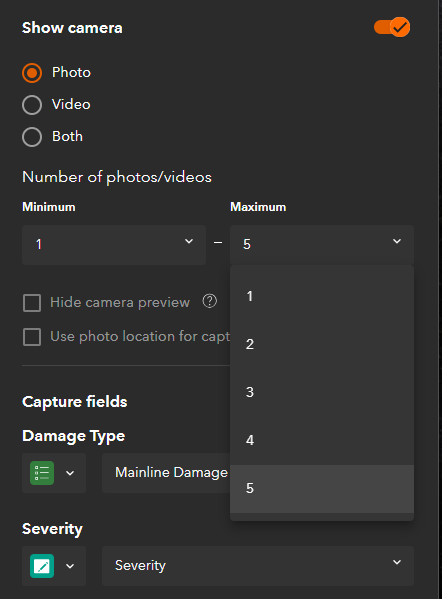Collapse the Maximum dropdown showing 5
The width and height of the screenshot is (442, 599).
point(322,245)
